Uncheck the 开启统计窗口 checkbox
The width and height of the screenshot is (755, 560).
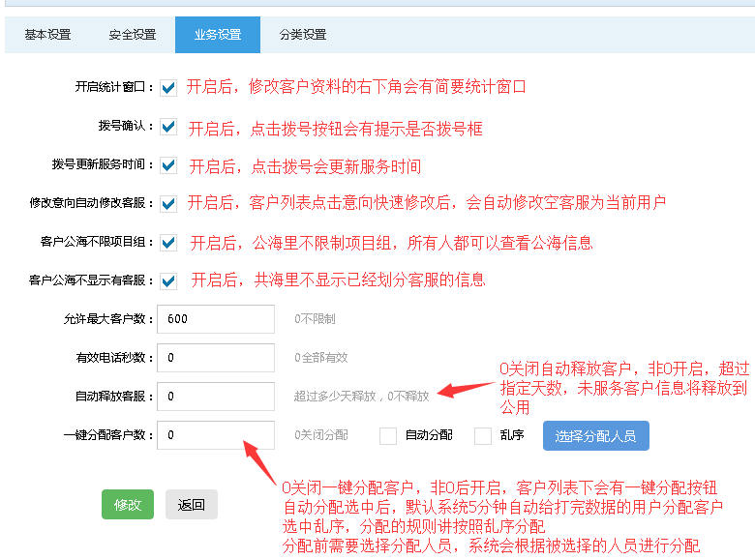[168, 88]
